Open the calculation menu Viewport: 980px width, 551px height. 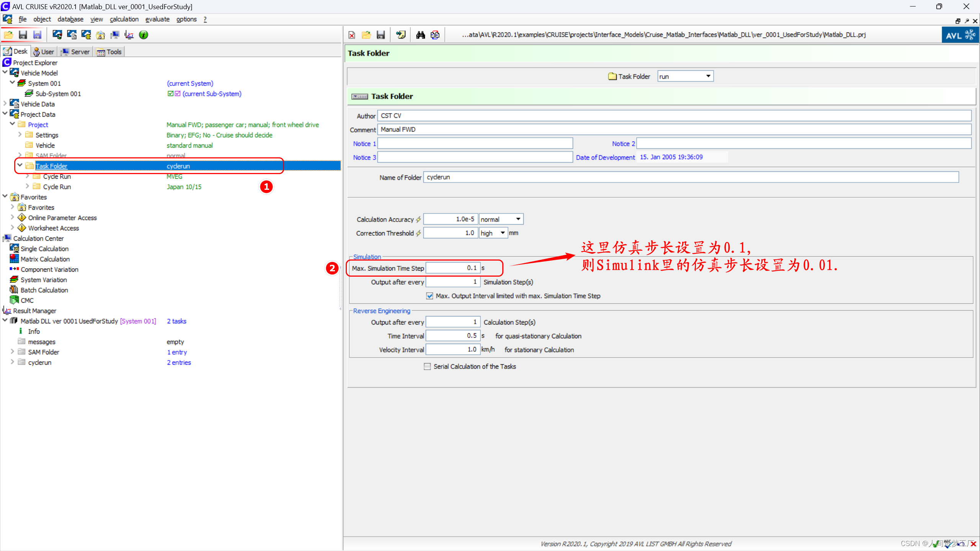coord(124,19)
